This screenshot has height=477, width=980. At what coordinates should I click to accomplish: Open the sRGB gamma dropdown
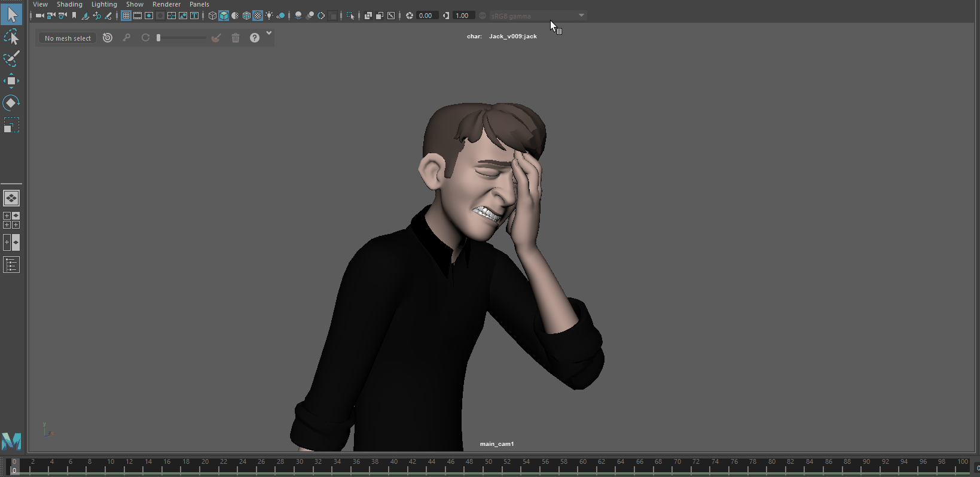point(538,16)
